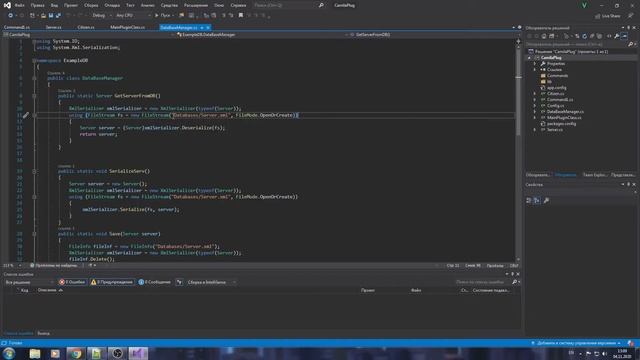Screen dimensions: 640x360
Task: Toggle the 0 Предупреждения warnings filter
Action: click(x=112, y=282)
